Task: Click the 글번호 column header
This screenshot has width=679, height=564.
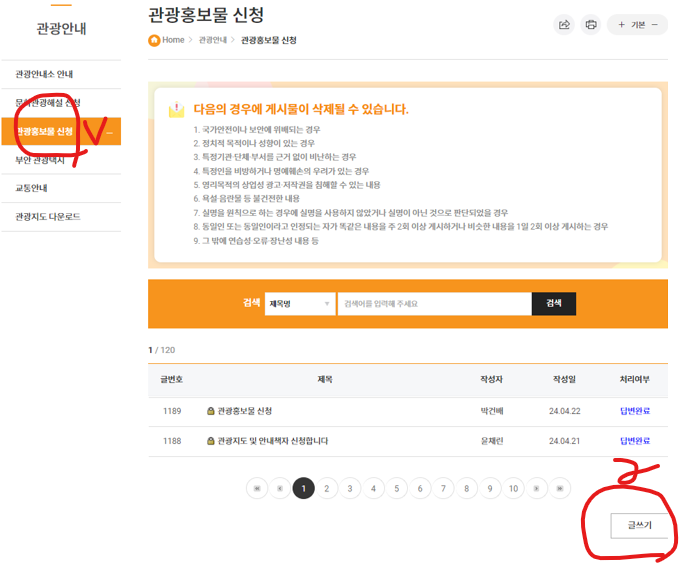Action: pos(171,379)
